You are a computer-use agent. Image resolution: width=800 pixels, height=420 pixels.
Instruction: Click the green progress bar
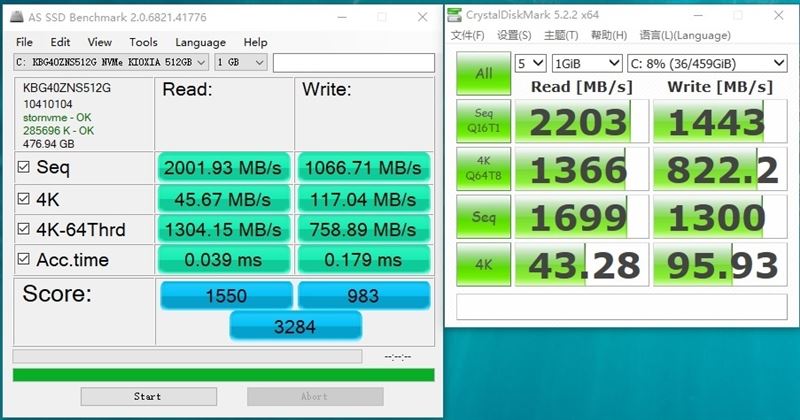click(223, 375)
